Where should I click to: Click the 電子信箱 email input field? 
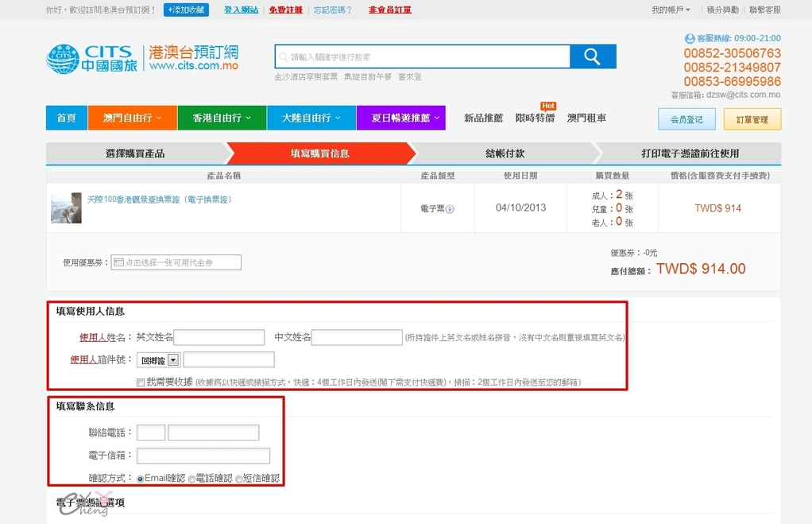pos(203,456)
